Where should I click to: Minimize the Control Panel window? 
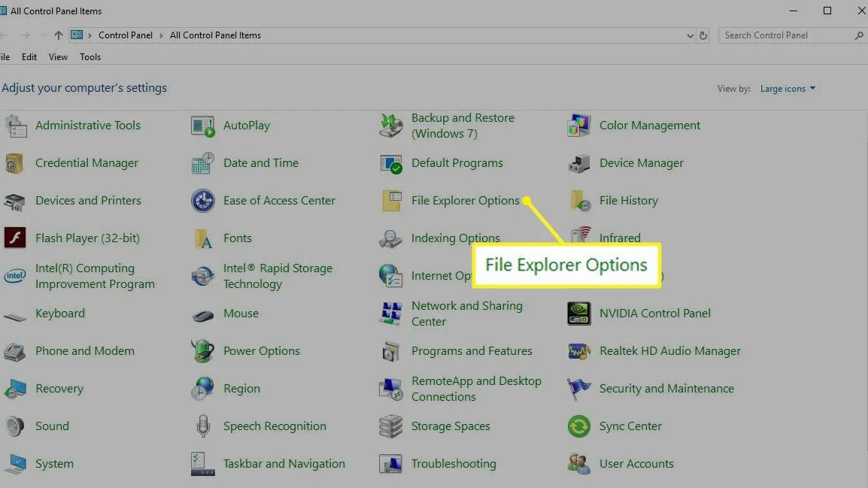pyautogui.click(x=794, y=11)
